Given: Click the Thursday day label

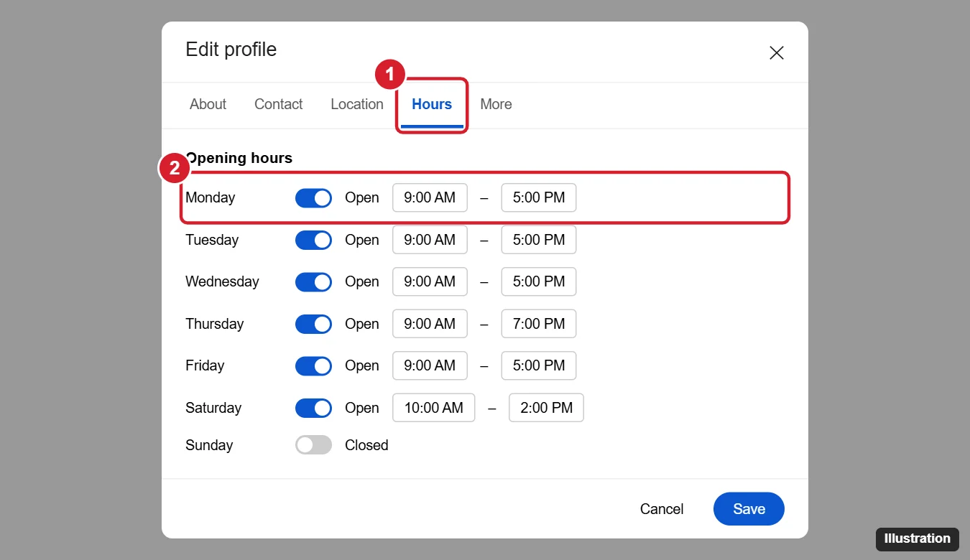Looking at the screenshot, I should [214, 324].
